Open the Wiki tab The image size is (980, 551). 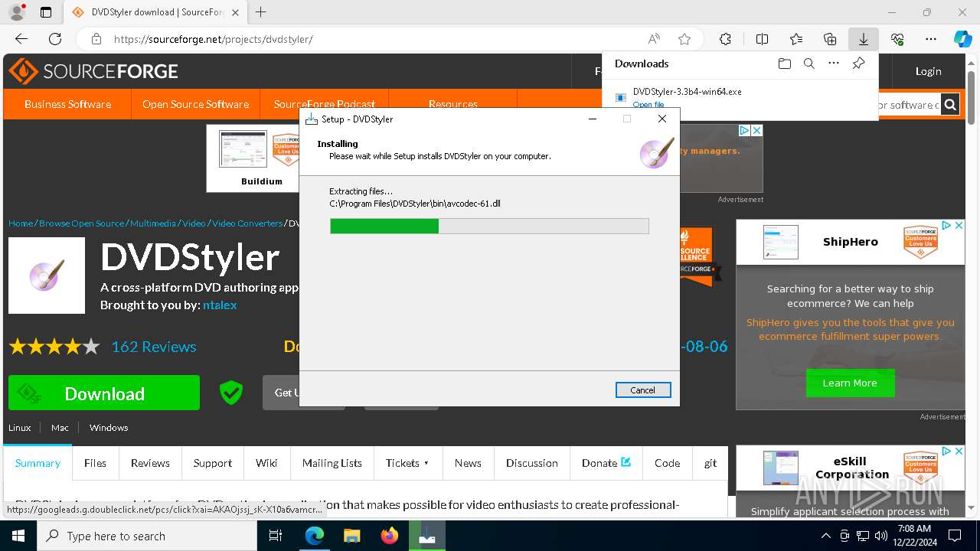[266, 463]
